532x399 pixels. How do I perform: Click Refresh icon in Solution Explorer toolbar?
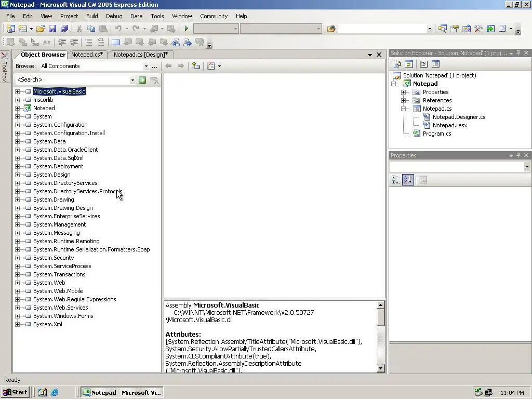[x=409, y=64]
